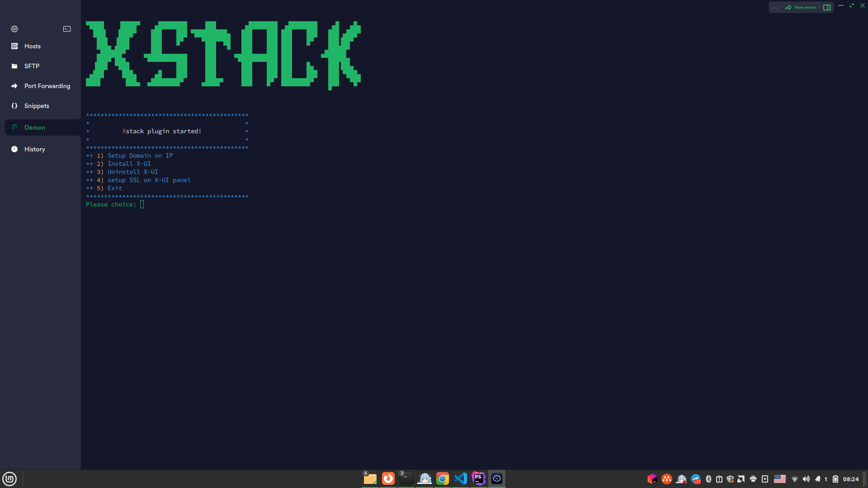Open Linux Mint start menu
The width and height of the screenshot is (868, 488).
9,479
